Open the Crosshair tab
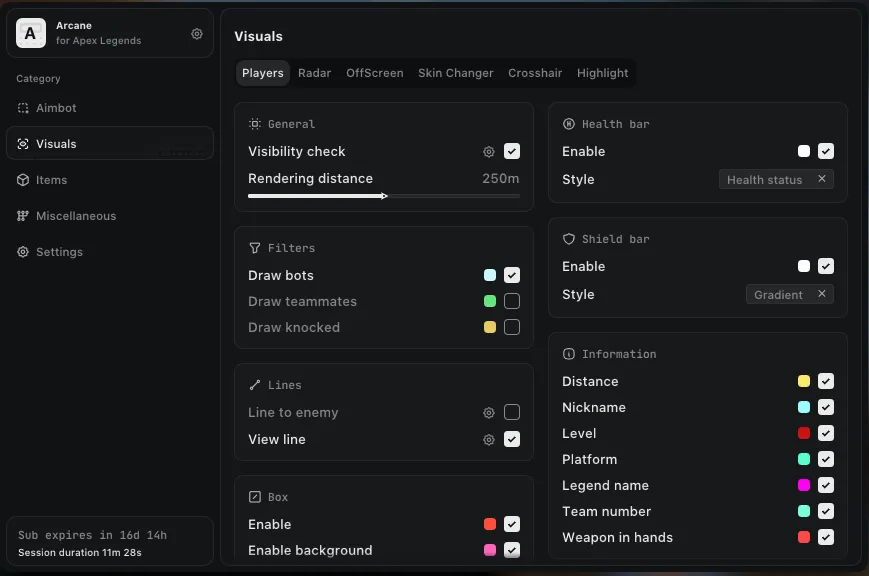 point(535,72)
